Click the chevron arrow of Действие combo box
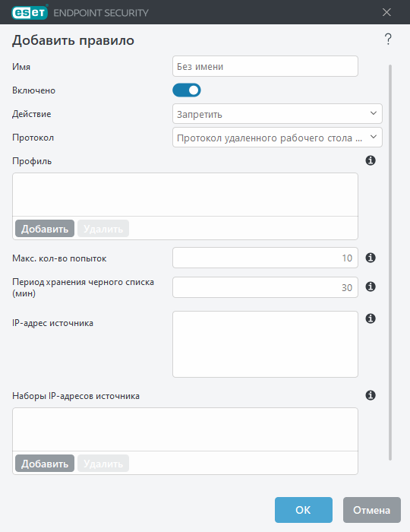Screen dimensions: 410x532 click(374, 113)
